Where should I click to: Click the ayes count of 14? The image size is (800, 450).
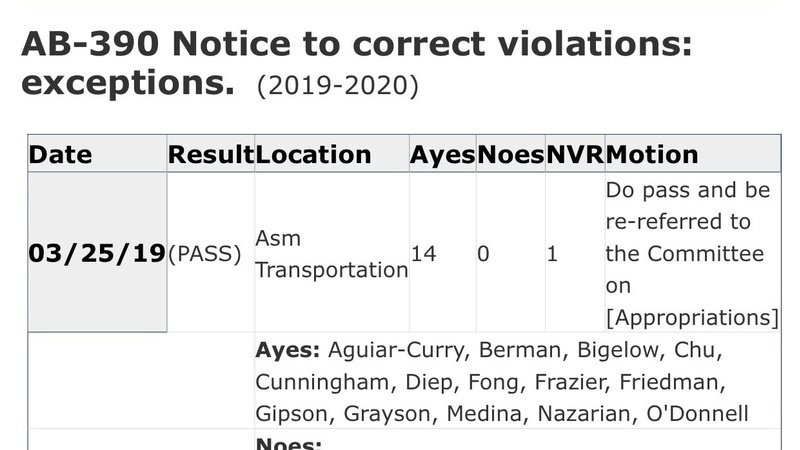[x=424, y=254]
